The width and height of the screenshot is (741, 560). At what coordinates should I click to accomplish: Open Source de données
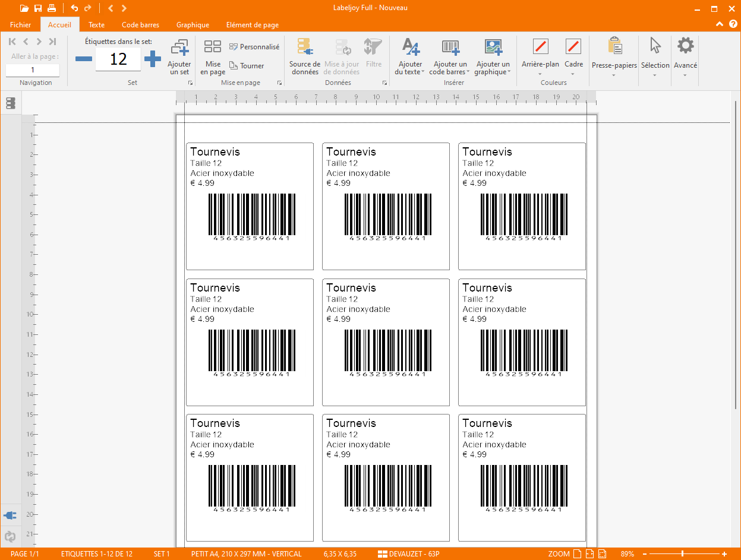click(305, 58)
